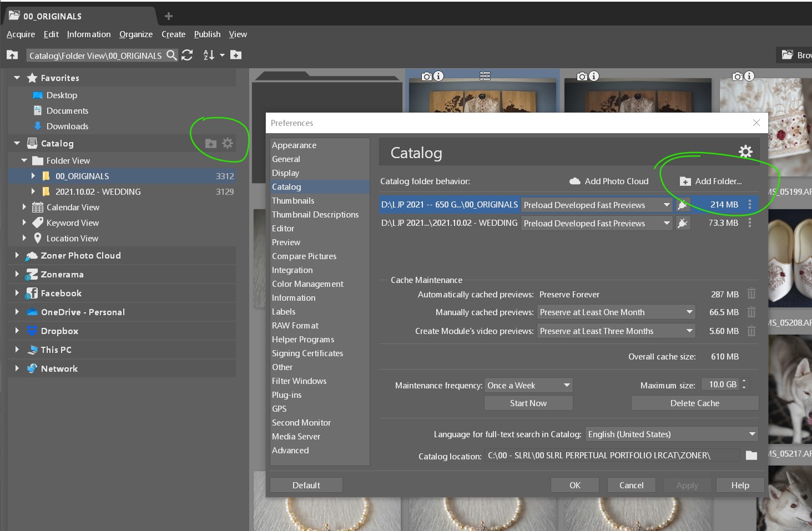Increase the Maximum size stepper value
This screenshot has width=812, height=531.
[x=744, y=381]
